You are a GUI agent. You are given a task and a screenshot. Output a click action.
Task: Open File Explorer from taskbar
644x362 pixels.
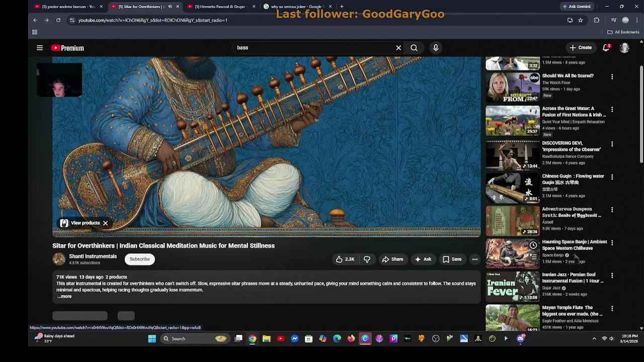point(267,339)
